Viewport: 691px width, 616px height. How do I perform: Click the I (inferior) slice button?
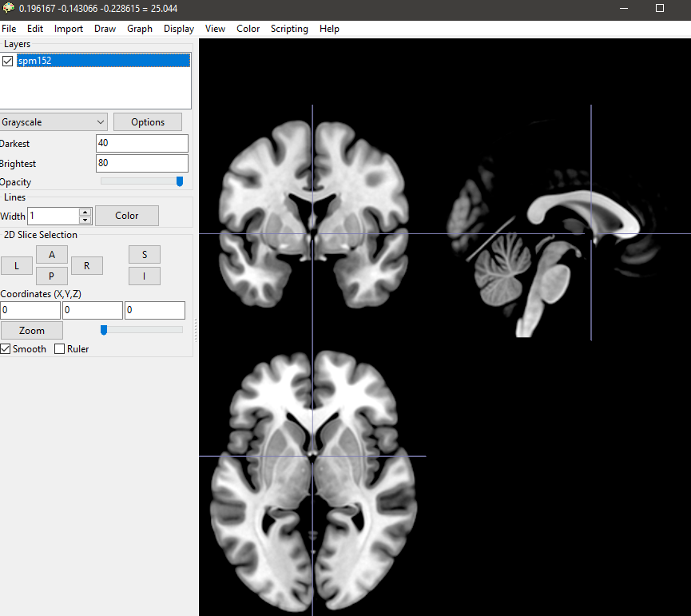click(145, 276)
